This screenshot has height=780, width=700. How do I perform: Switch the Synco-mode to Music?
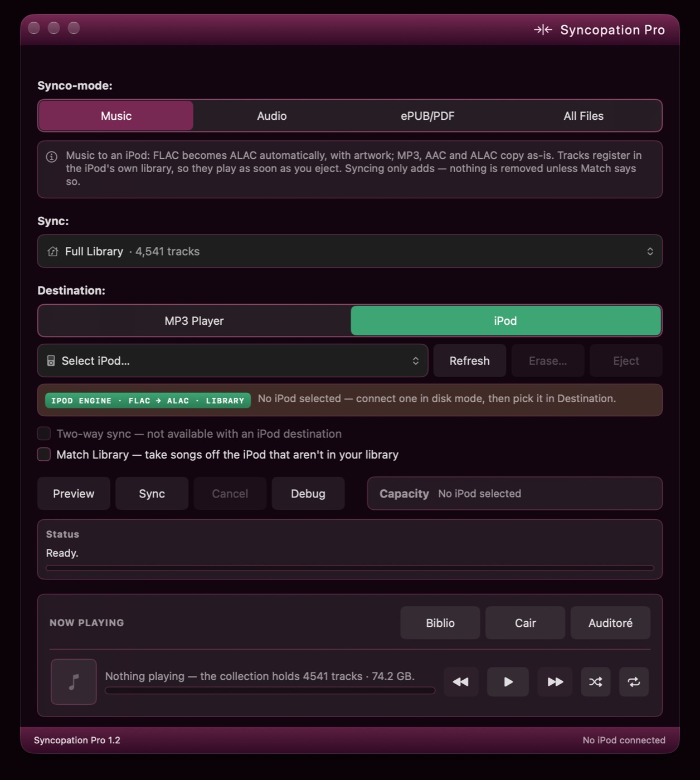click(116, 116)
